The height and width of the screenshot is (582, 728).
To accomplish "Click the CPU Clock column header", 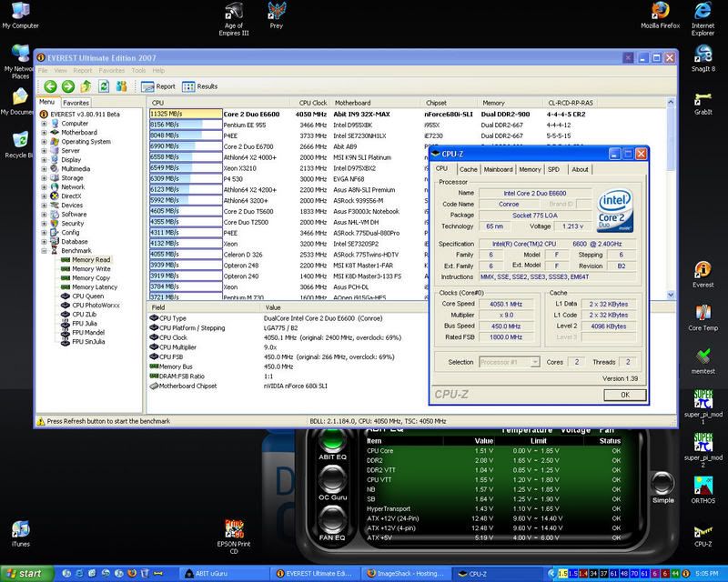I will pos(312,103).
